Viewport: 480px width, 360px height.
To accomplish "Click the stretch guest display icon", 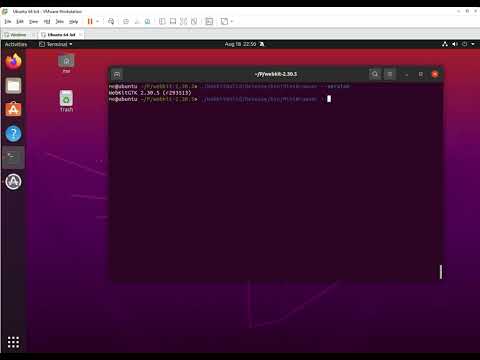I will click(224, 21).
